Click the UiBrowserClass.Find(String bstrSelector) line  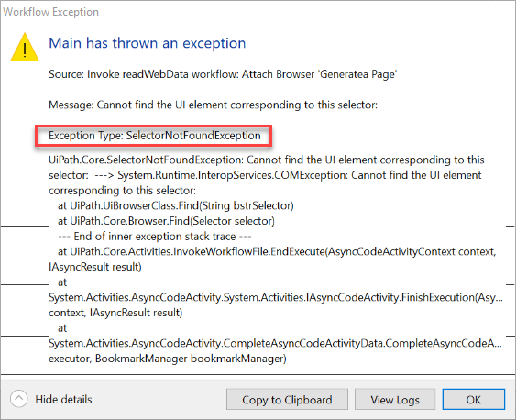pos(176,205)
